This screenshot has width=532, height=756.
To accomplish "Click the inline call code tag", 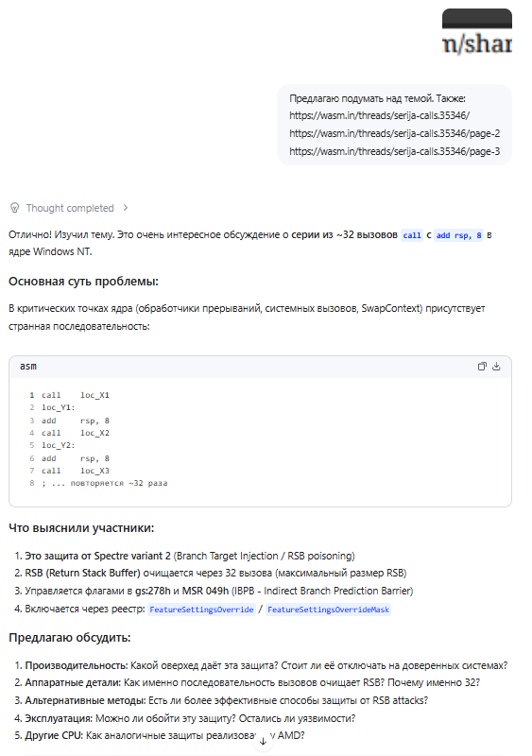I will (x=412, y=235).
